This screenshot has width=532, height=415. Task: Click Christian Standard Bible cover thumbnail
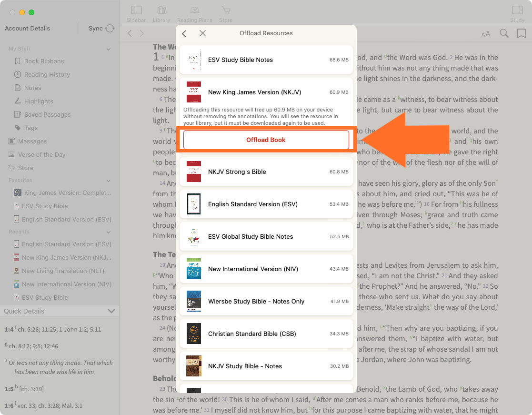coord(194,334)
